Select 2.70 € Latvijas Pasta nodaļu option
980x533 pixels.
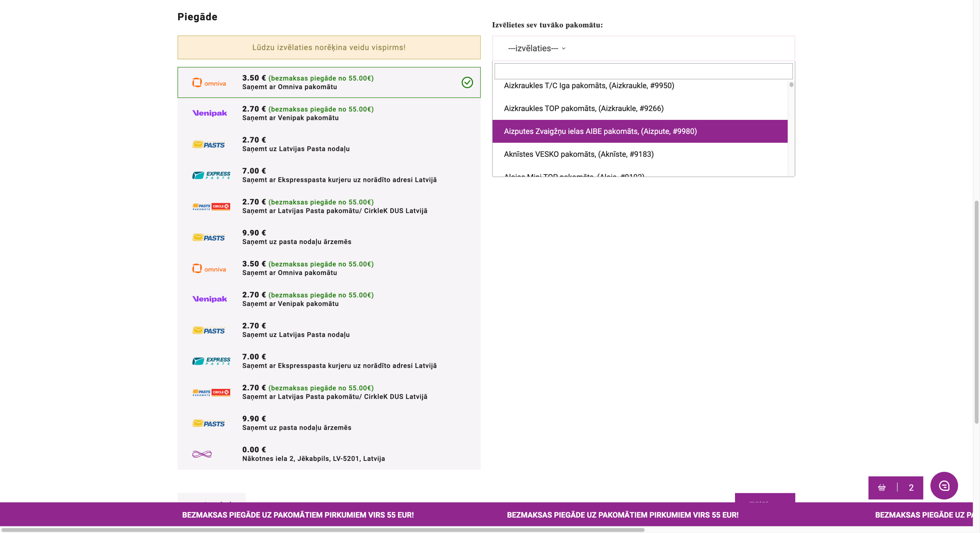pos(296,144)
